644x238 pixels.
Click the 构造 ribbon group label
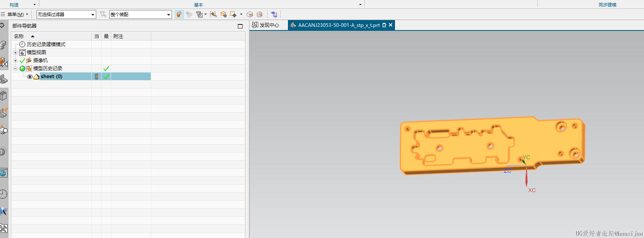click(x=14, y=5)
